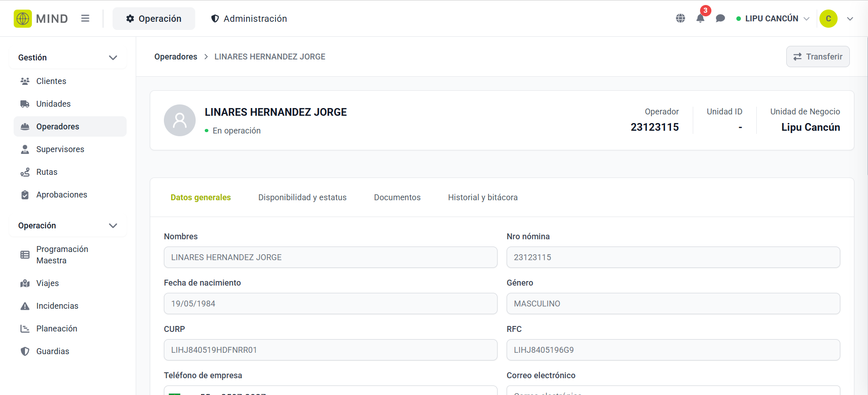Click the Operadores helmet icon
The height and width of the screenshot is (395, 868).
pyautogui.click(x=25, y=127)
